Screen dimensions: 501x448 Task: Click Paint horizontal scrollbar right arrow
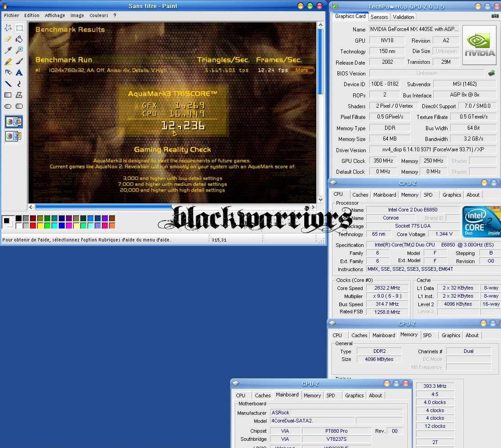pos(314,207)
